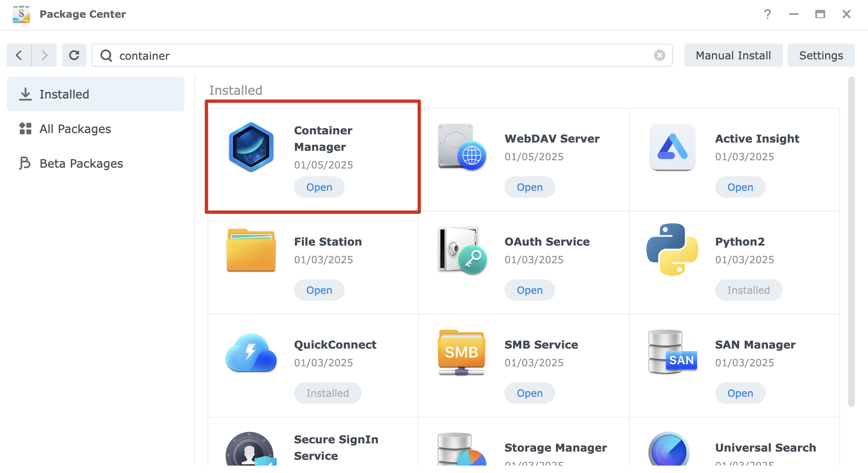Click the SMB Service icon
This screenshot has width=868, height=473.
point(462,353)
